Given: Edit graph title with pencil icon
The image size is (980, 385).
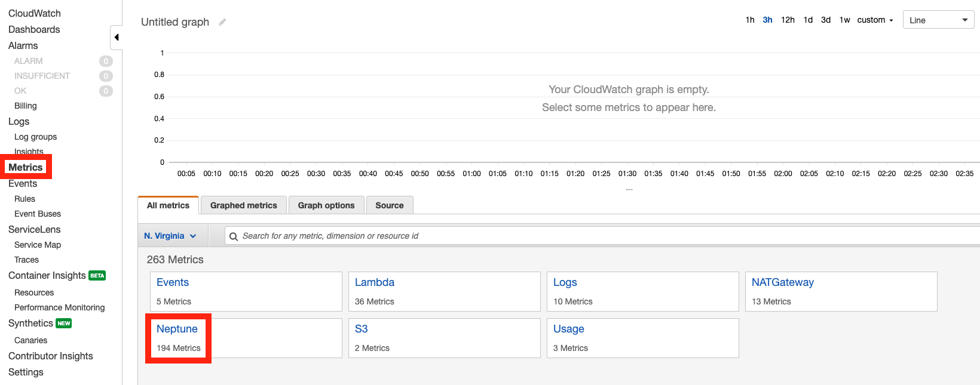Looking at the screenshot, I should (222, 22).
